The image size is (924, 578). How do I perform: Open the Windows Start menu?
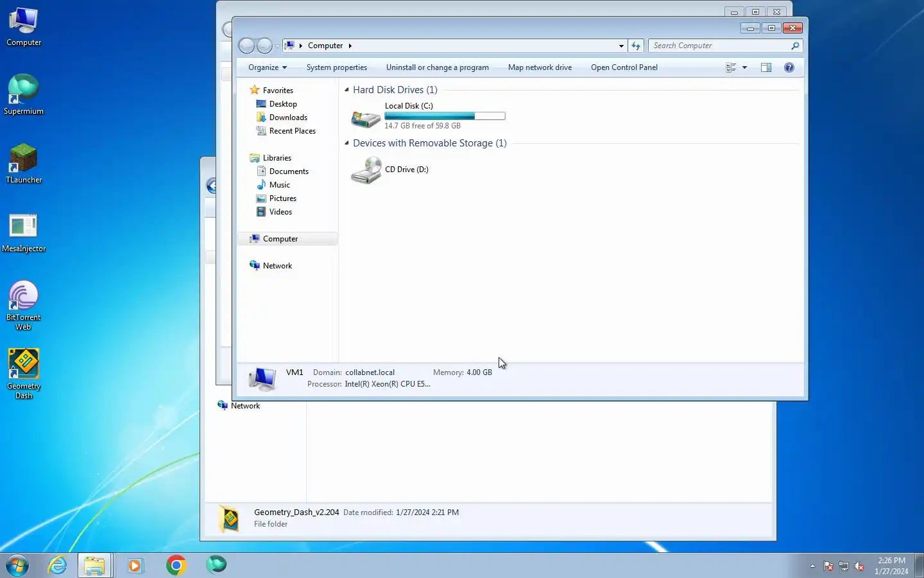pyautogui.click(x=17, y=565)
